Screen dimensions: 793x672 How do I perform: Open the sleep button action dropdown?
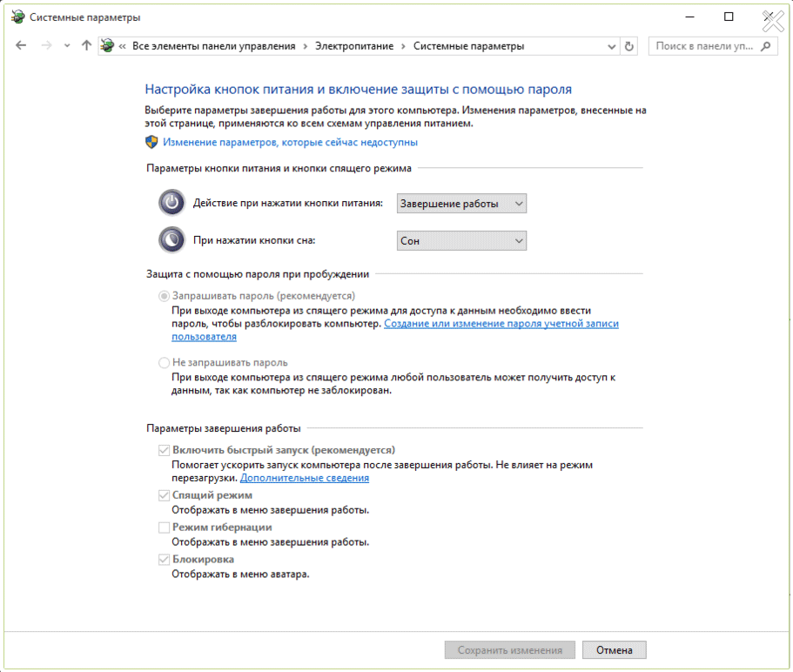point(461,241)
